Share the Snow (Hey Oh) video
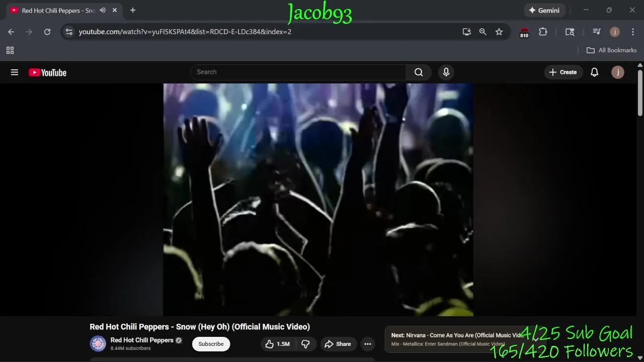Viewport: 644px width, 362px height. pos(338,344)
